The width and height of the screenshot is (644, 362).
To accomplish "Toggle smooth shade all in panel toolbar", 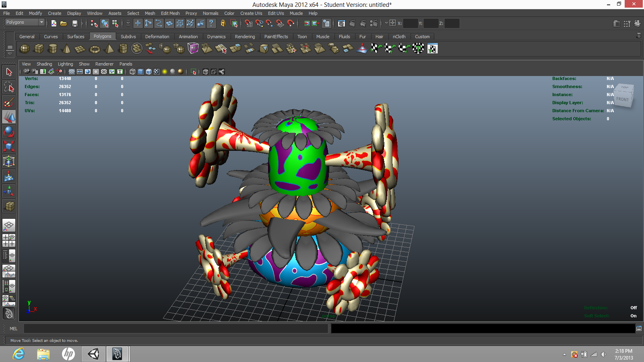I will (140, 72).
